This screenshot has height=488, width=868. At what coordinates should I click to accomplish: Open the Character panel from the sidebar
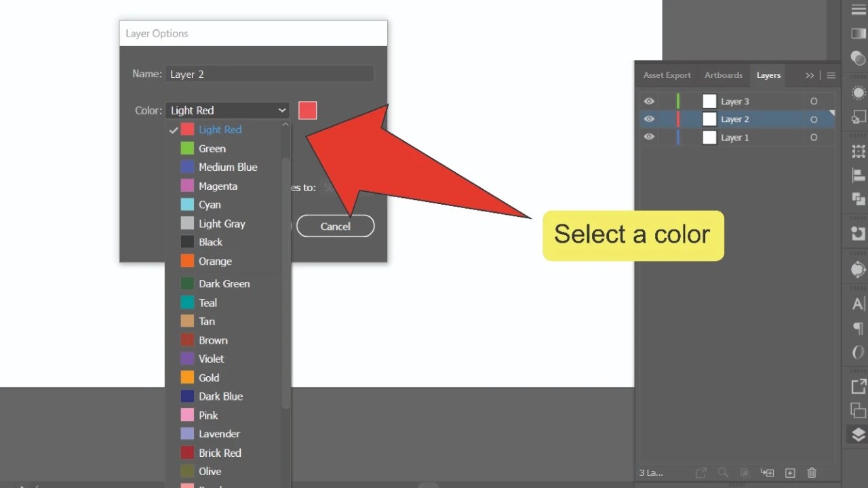(x=856, y=304)
